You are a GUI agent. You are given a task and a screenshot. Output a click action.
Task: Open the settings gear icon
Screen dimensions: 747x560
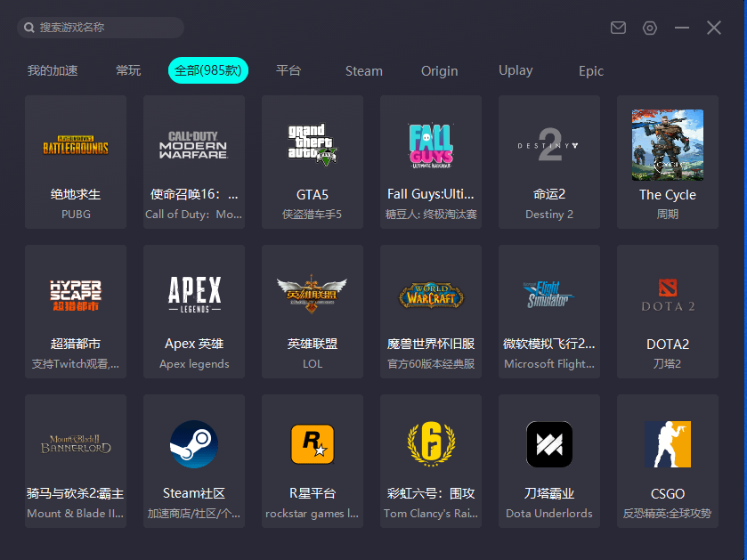point(650,28)
